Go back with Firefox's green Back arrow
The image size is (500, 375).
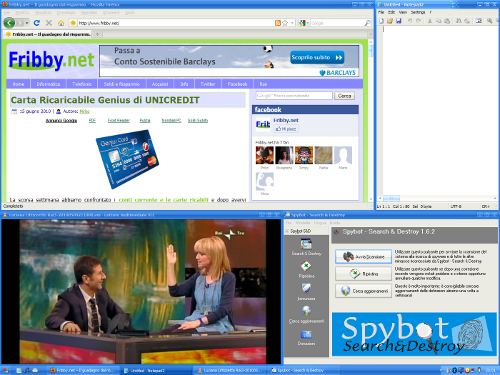(9, 23)
